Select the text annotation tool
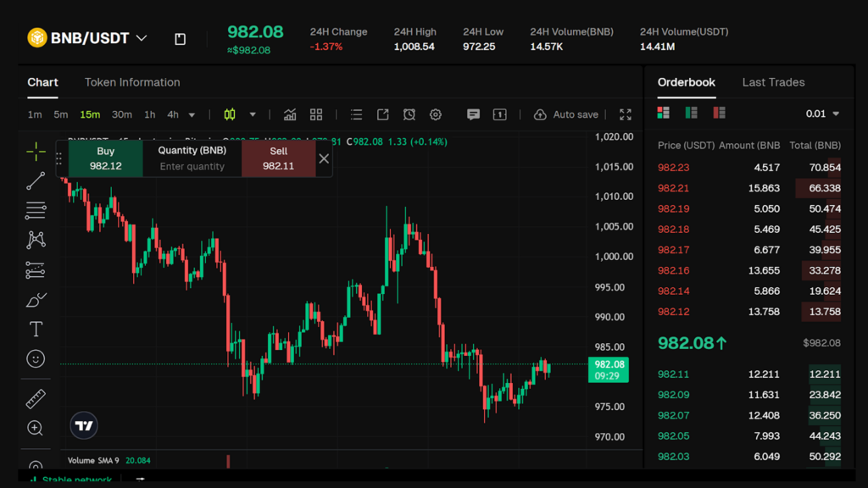Screen dimensions: 868x488 pos(35,329)
